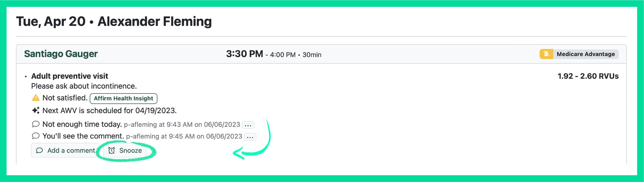Click the Please ask about incontinence note

coord(84,86)
